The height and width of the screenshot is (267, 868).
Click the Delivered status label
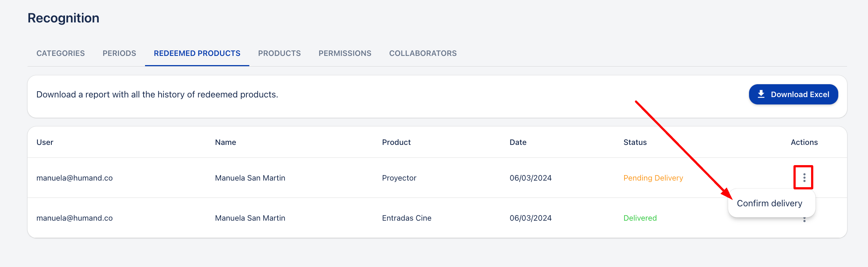(640, 218)
